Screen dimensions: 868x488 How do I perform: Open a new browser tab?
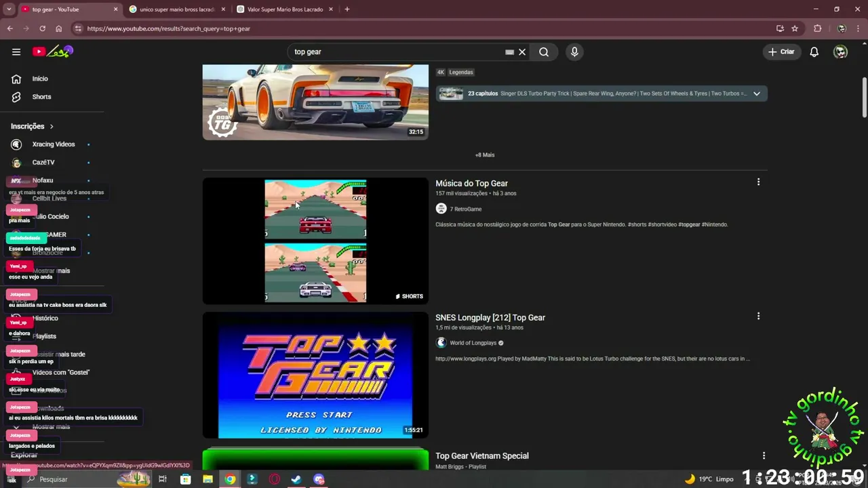coord(347,9)
